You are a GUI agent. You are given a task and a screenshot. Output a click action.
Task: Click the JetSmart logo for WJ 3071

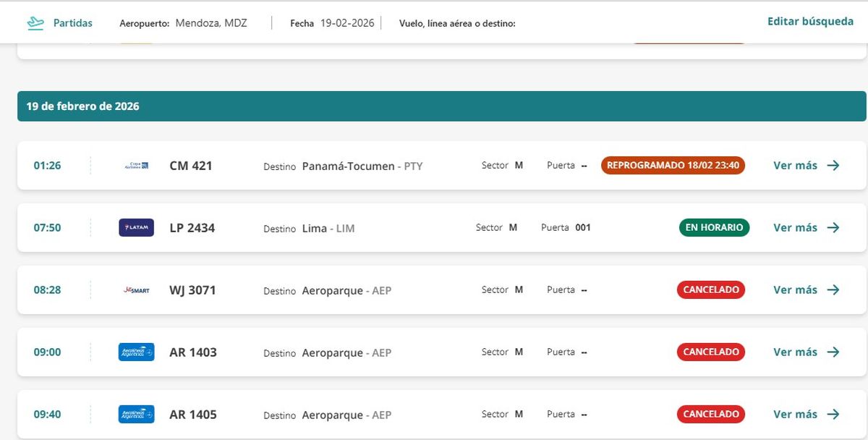[x=136, y=290]
